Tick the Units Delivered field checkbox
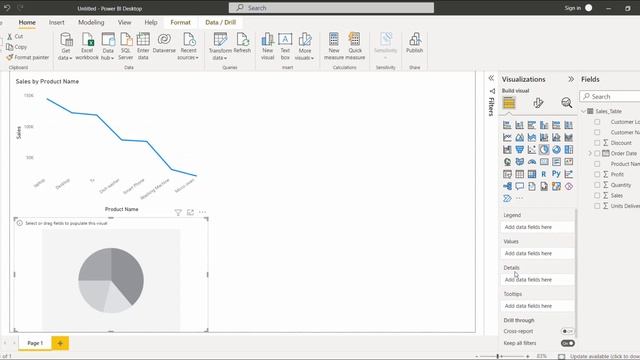 point(597,206)
